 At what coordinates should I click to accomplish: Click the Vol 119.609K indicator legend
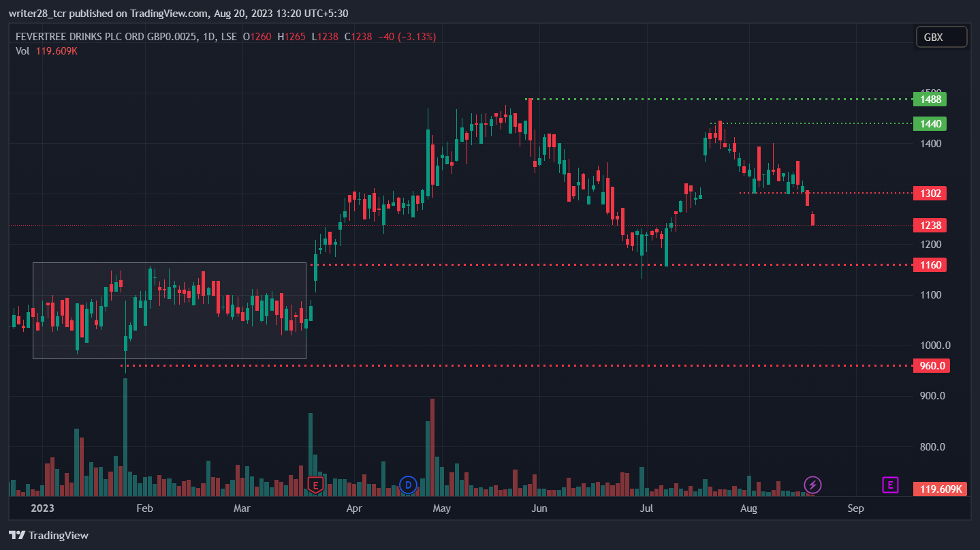[46, 50]
